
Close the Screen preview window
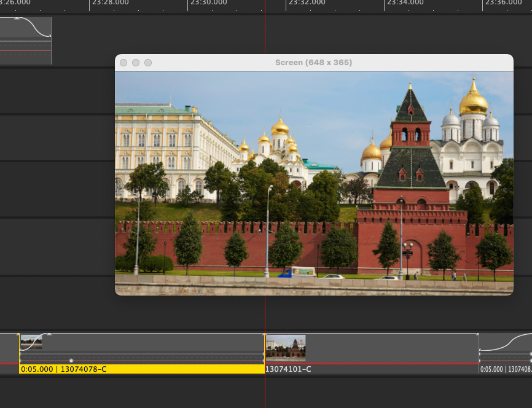click(123, 63)
